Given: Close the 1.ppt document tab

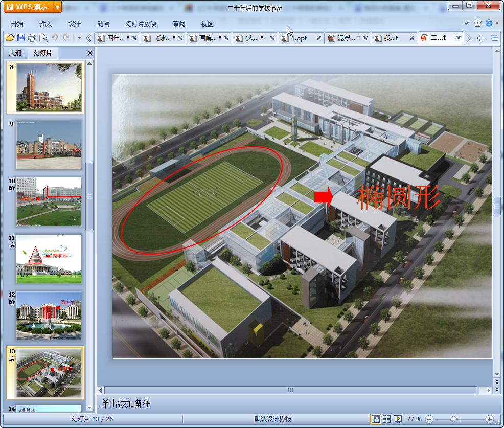Looking at the screenshot, I should coord(319,38).
